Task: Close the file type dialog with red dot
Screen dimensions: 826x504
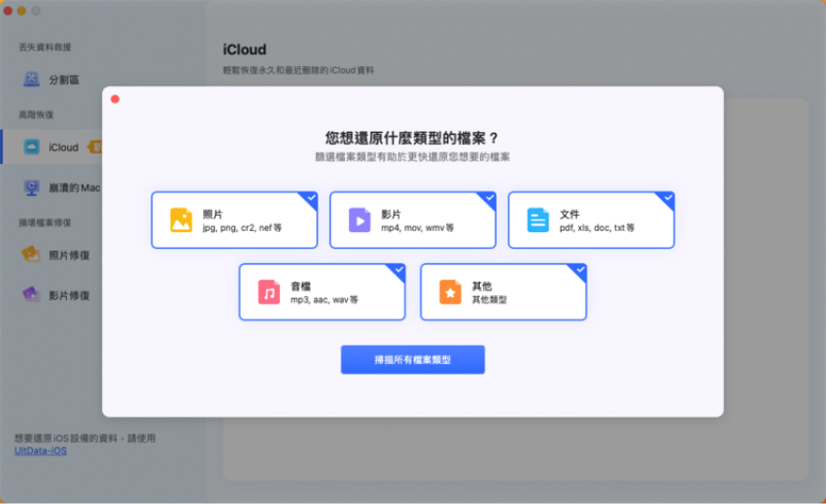Action: pos(115,99)
